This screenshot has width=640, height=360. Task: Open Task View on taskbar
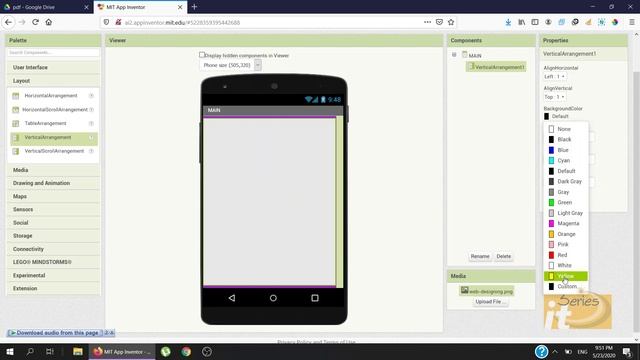click(50, 351)
